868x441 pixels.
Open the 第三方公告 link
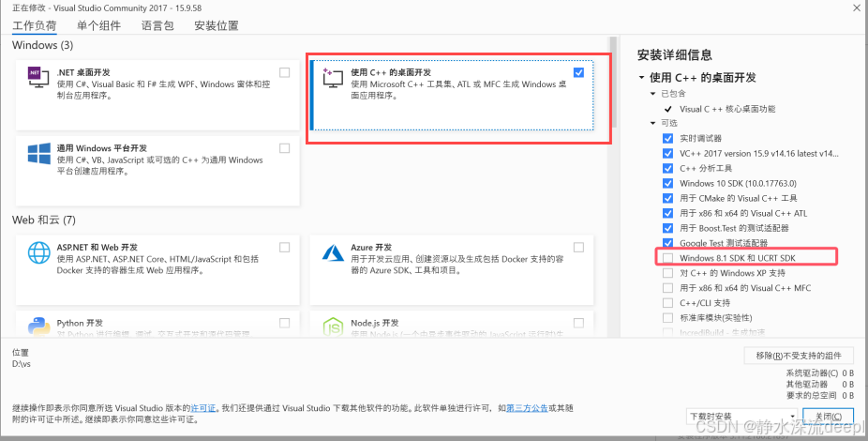tap(527, 408)
